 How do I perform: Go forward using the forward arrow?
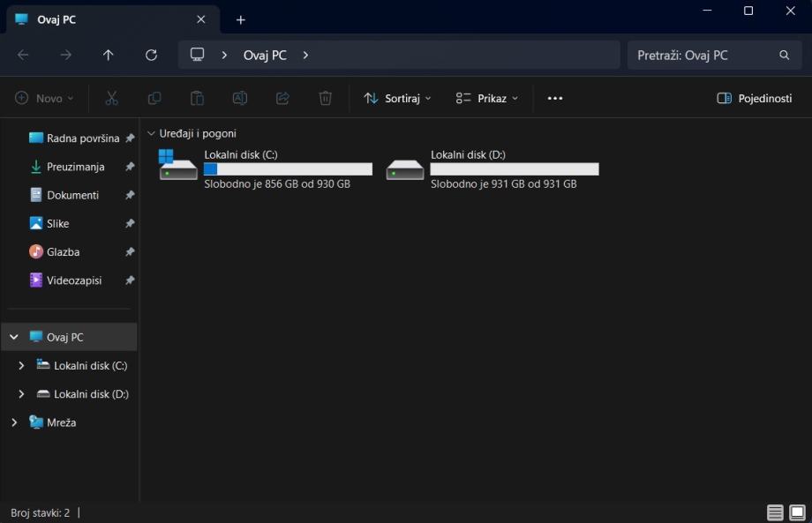click(66, 55)
